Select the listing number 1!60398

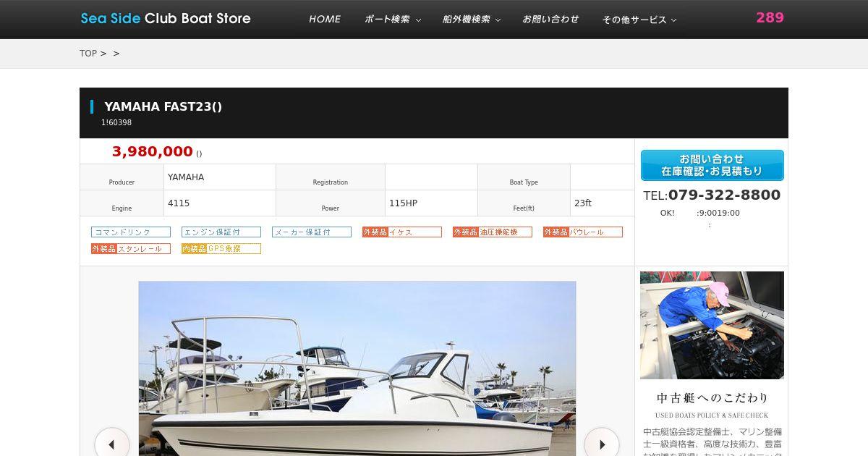(116, 123)
